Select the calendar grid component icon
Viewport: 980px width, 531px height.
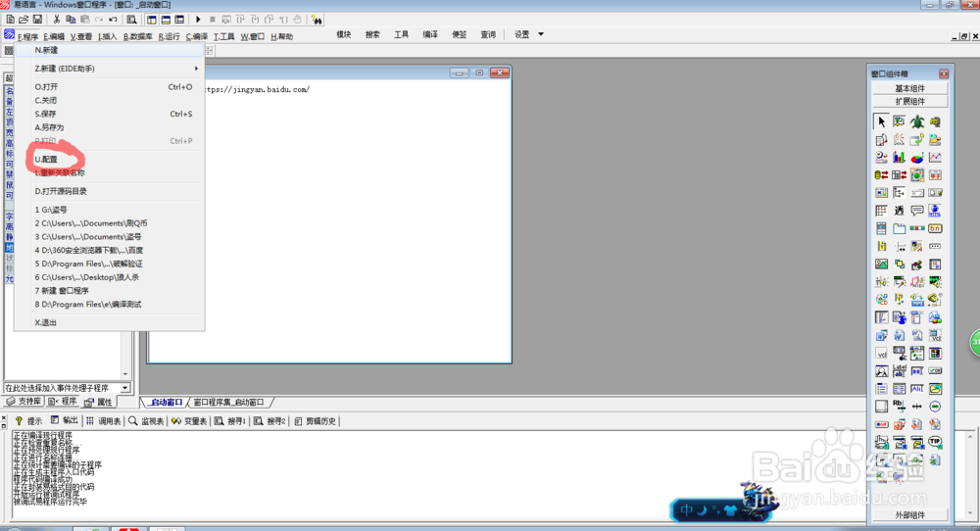point(881,192)
